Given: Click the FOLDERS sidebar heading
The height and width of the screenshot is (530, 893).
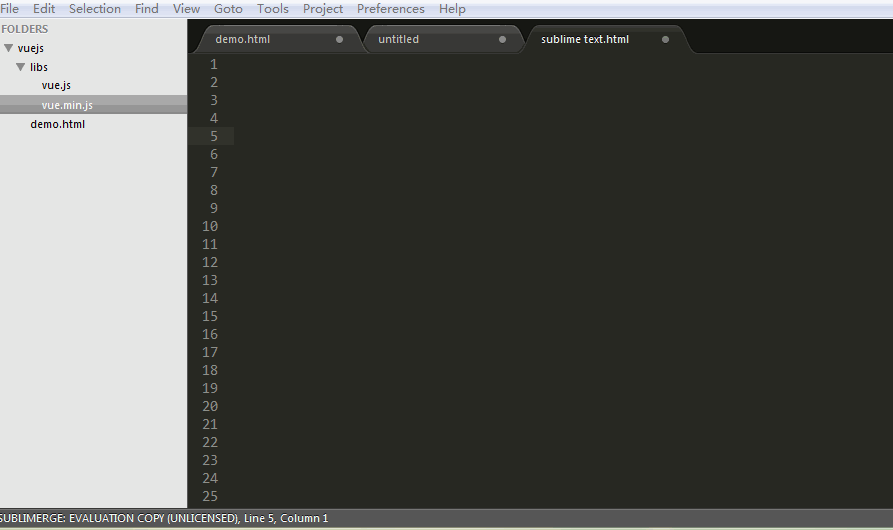Looking at the screenshot, I should click(24, 29).
